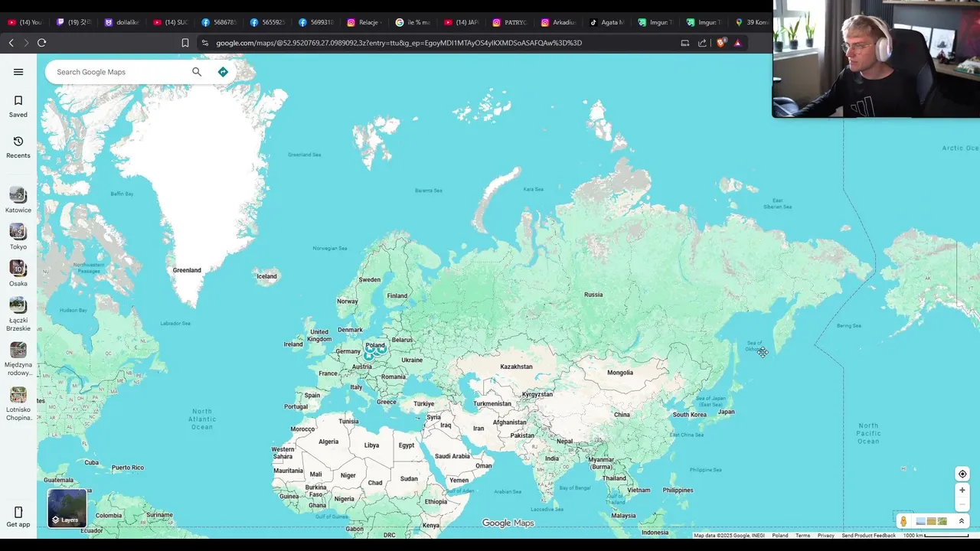The height and width of the screenshot is (551, 980).
Task: Open the Recents panel
Action: tap(18, 148)
